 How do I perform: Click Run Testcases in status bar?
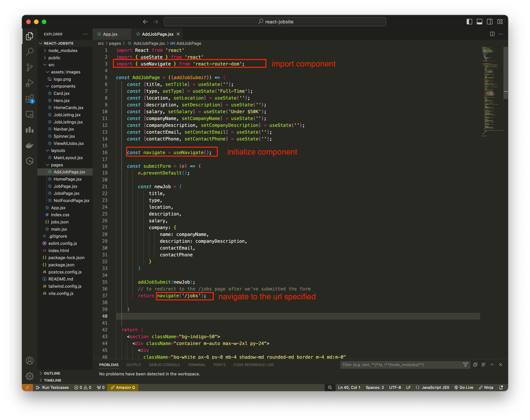point(52,387)
